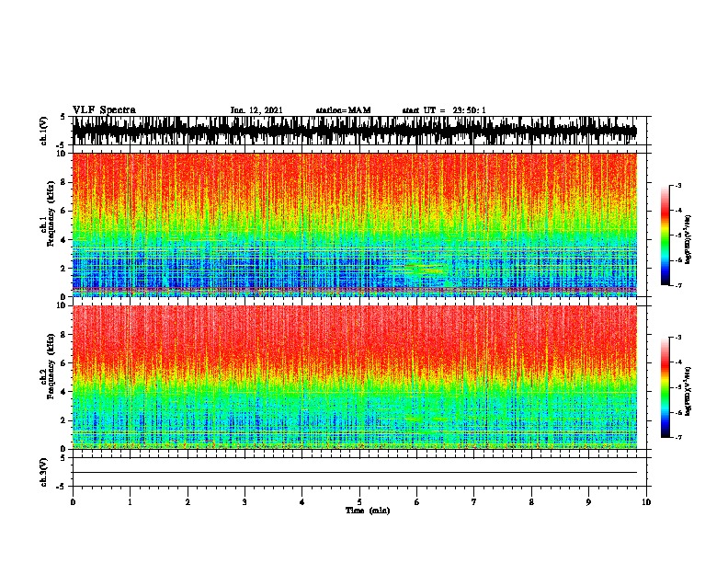Click the ch.1 "Frequency (kHz)" axis label
The height and width of the screenshot is (563, 728).
(51, 213)
